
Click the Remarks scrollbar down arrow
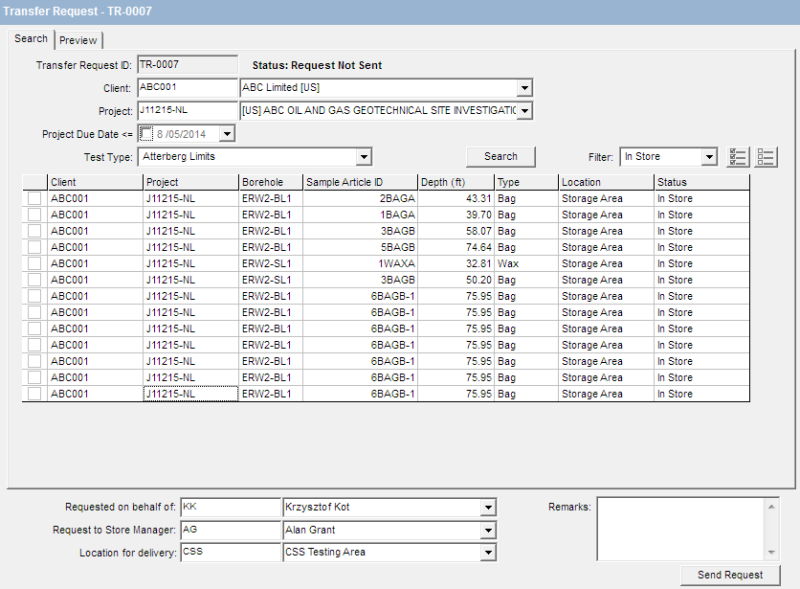pyautogui.click(x=771, y=554)
